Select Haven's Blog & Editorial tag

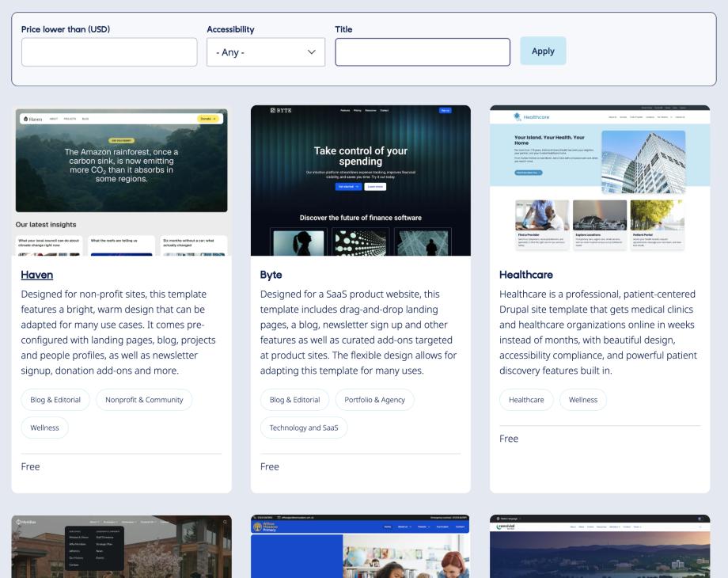[x=55, y=400]
